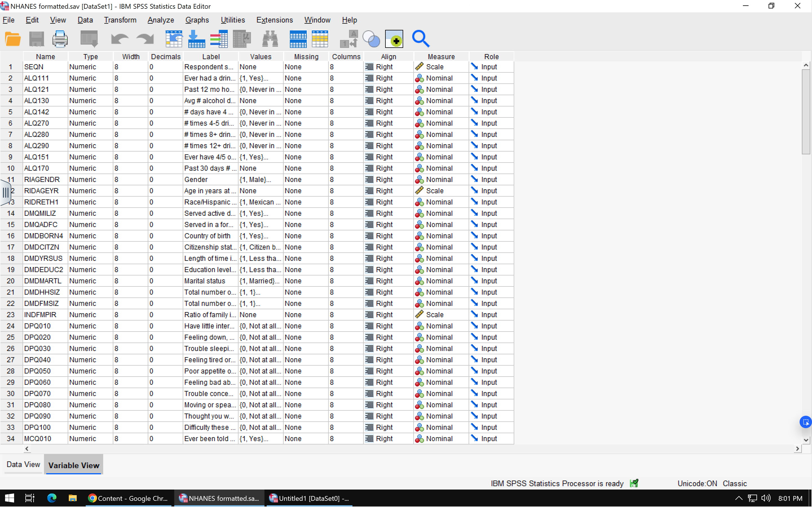Switch to the Data View tab
This screenshot has height=507, width=812.
(x=23, y=464)
